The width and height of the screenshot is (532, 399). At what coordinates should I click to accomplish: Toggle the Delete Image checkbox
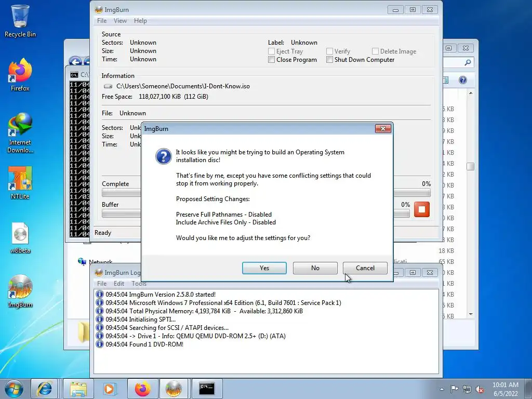[375, 51]
